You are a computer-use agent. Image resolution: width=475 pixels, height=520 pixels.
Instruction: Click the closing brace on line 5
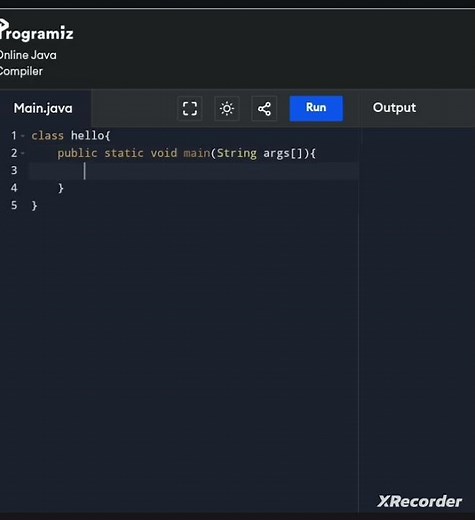[x=34, y=206]
